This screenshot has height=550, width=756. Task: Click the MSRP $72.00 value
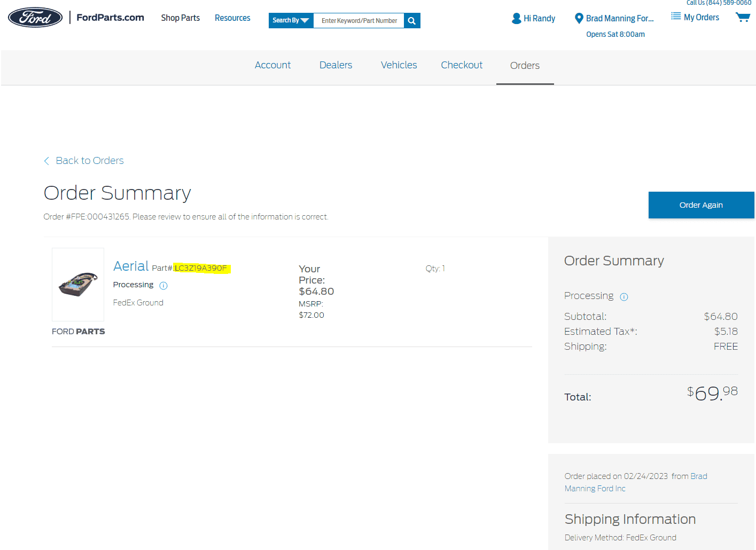tap(311, 315)
